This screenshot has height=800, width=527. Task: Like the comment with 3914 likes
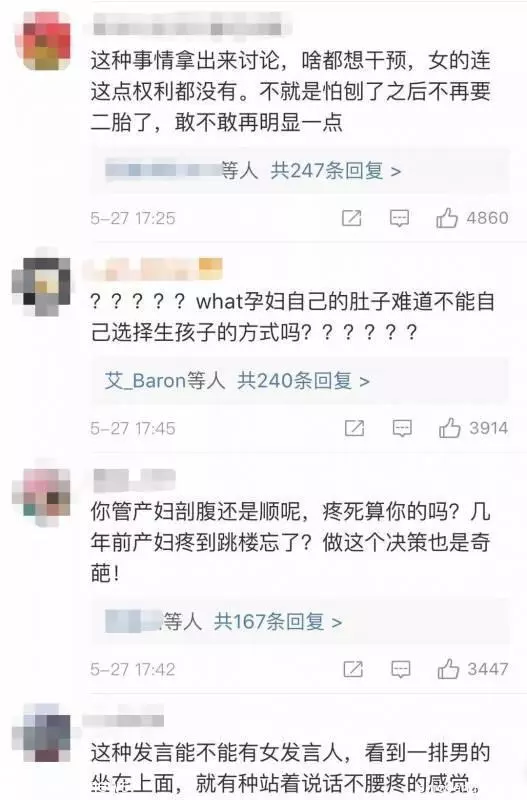tap(449, 428)
